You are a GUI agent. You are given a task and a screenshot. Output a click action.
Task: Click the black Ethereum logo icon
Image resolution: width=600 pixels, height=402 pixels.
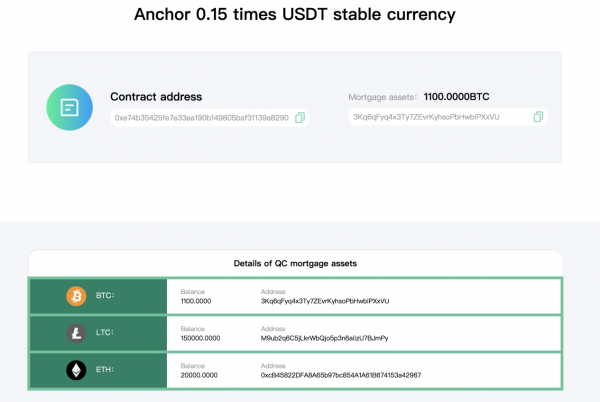(x=76, y=370)
